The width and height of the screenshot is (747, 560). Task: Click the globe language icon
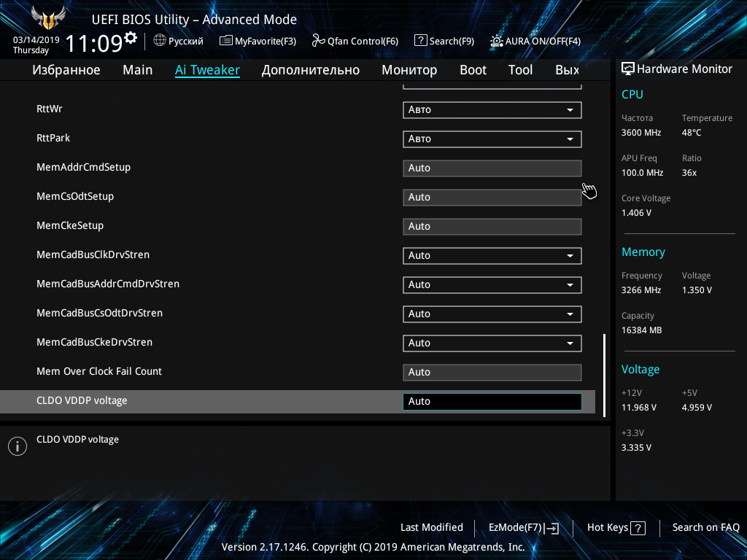tap(160, 41)
